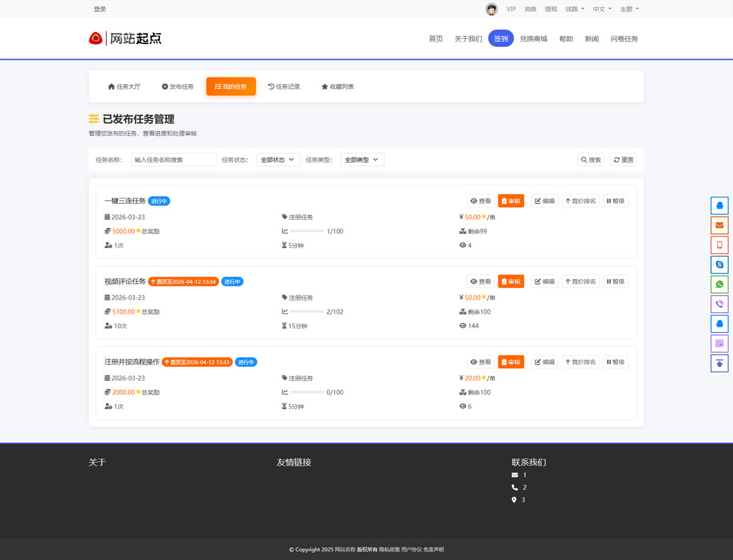Click the WhatsApp icon in right sidebar
Viewport: 733px width, 560px height.
719,284
